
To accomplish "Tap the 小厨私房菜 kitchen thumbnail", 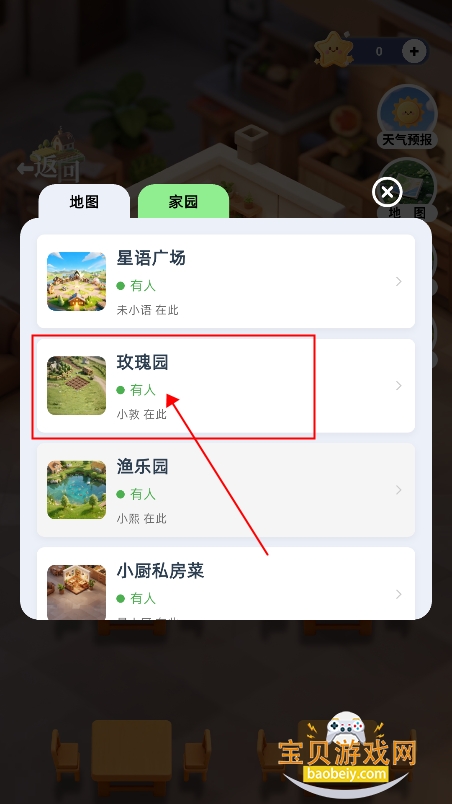I will click(76, 592).
